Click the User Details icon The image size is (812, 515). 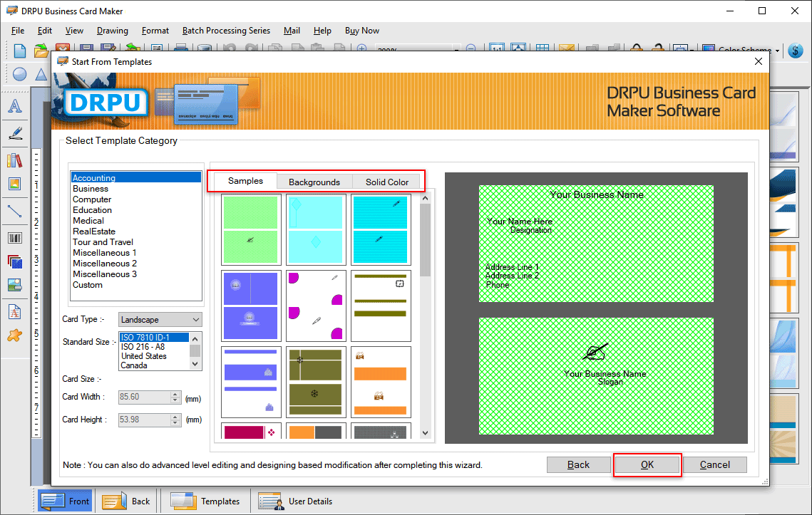296,501
